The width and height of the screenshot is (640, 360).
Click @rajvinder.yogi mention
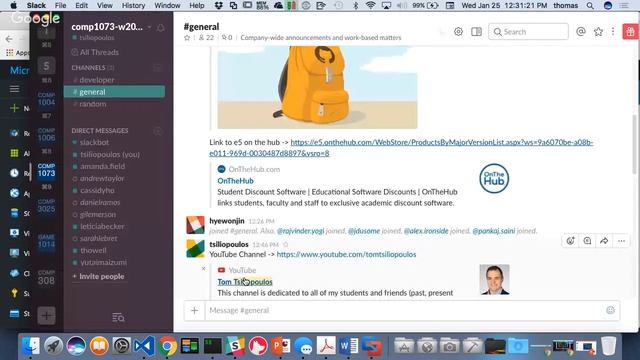click(300, 231)
